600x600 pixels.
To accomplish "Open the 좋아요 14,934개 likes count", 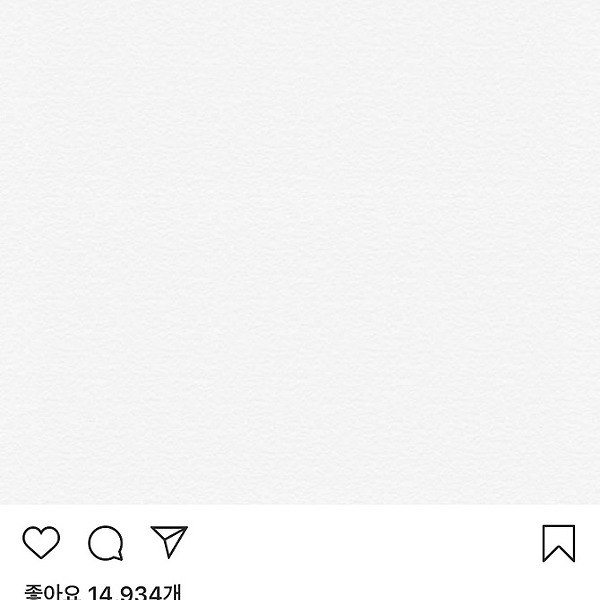I will pos(103,592).
